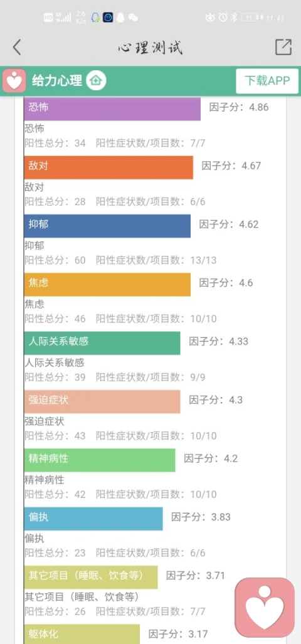301x644 pixels.
Task: Open the floating pink heart icon
Action: [x=265, y=608]
